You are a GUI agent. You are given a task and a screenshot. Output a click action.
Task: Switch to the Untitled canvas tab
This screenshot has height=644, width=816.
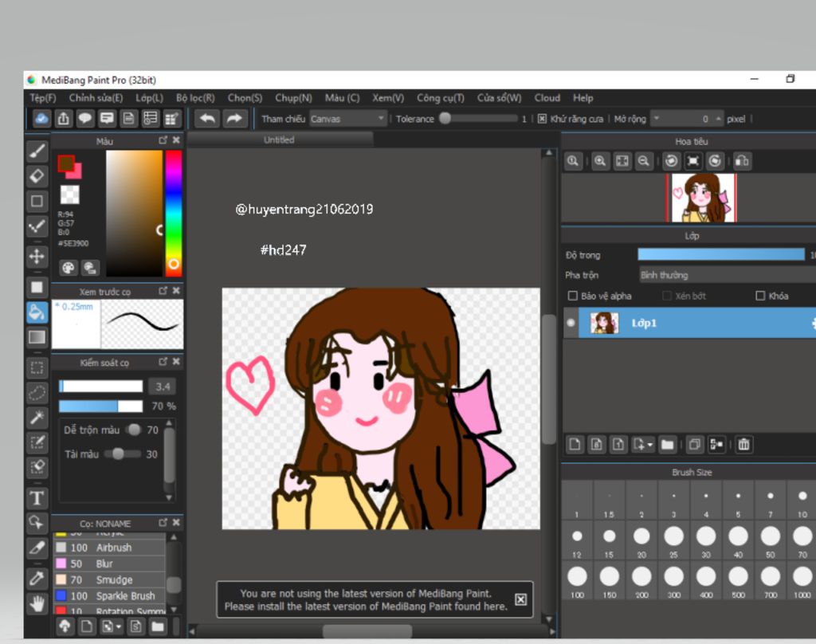pyautogui.click(x=280, y=139)
